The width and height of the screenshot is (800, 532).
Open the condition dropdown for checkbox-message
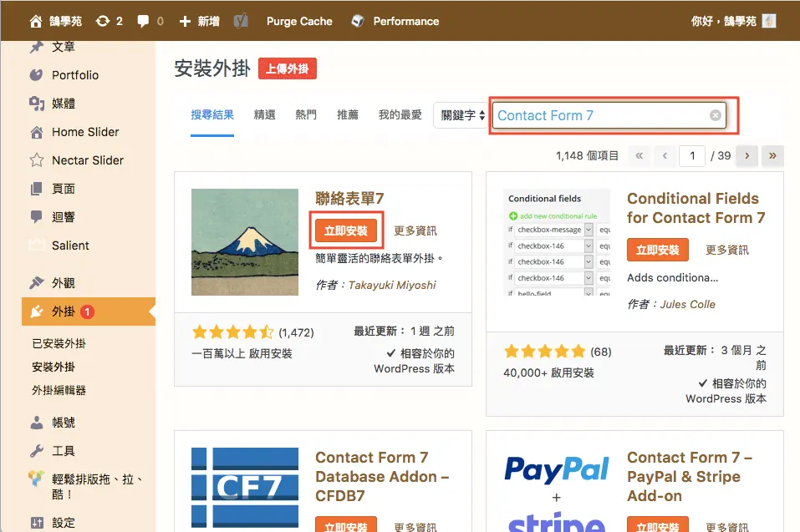tap(589, 230)
